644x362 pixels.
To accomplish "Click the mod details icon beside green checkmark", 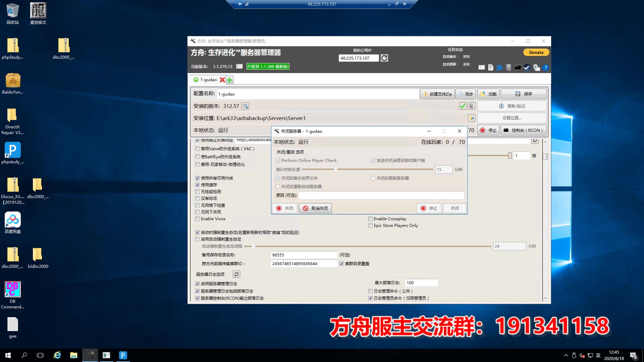I will [472, 106].
